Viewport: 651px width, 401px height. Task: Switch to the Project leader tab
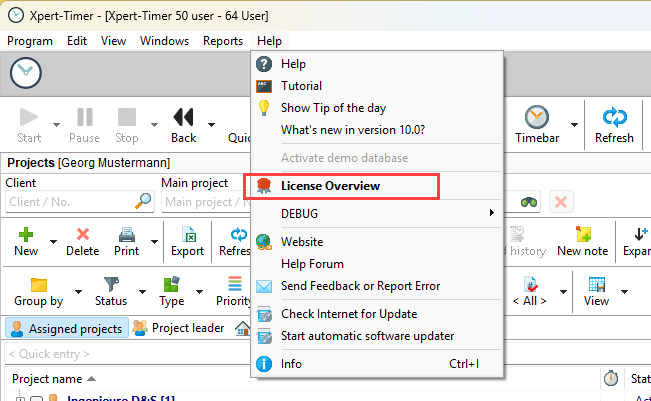180,328
